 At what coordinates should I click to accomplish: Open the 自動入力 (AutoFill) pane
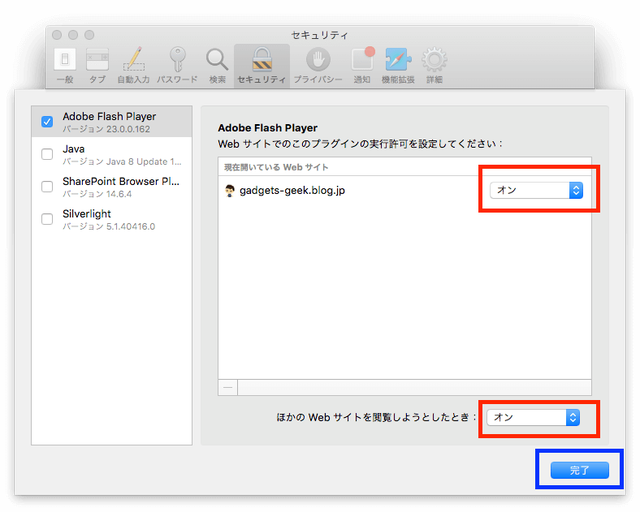click(133, 65)
